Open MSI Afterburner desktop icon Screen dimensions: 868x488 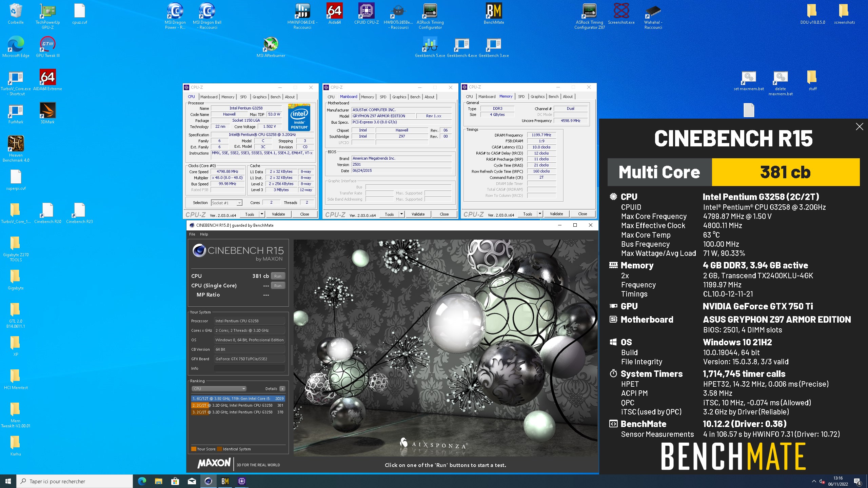pyautogui.click(x=271, y=47)
